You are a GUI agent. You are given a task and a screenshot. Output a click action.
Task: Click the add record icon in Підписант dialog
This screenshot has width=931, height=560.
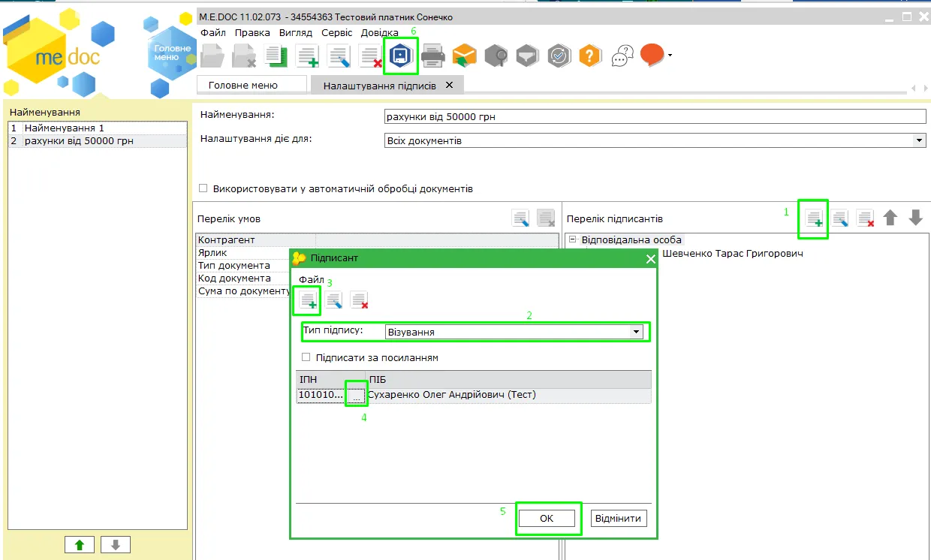click(x=308, y=301)
